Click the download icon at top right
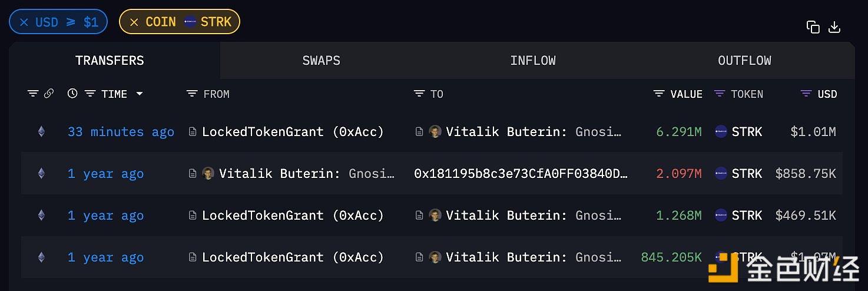The height and width of the screenshot is (291, 868). [834, 27]
